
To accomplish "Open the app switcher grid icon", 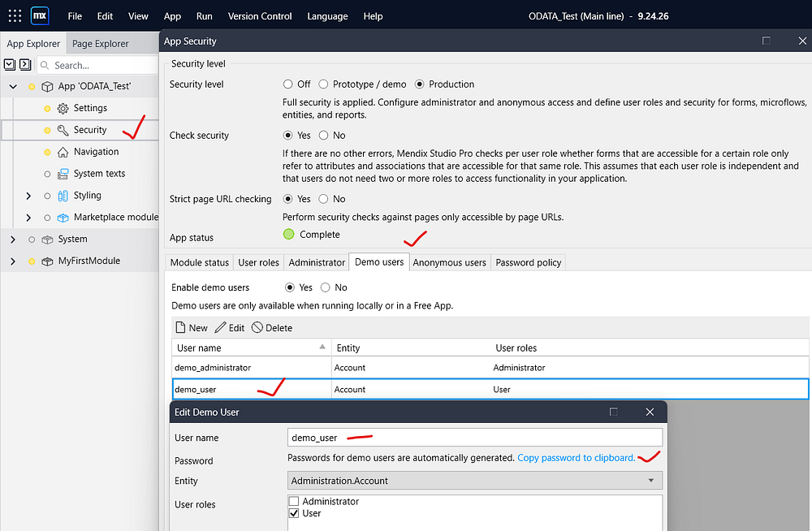I will pyautogui.click(x=15, y=15).
